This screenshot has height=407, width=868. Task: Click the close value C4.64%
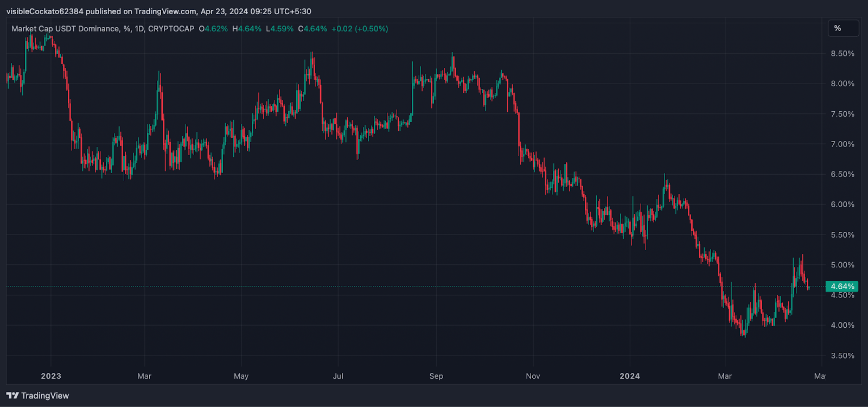tap(313, 29)
